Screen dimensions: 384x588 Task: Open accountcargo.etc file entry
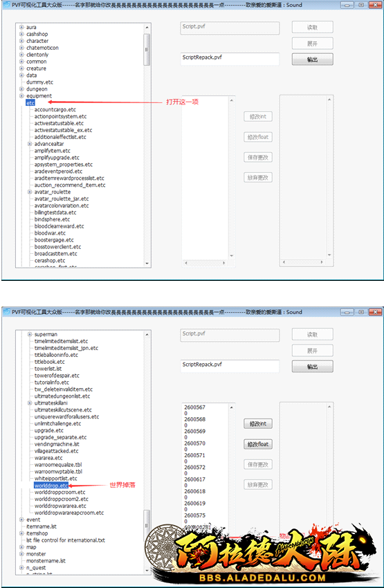[55, 109]
